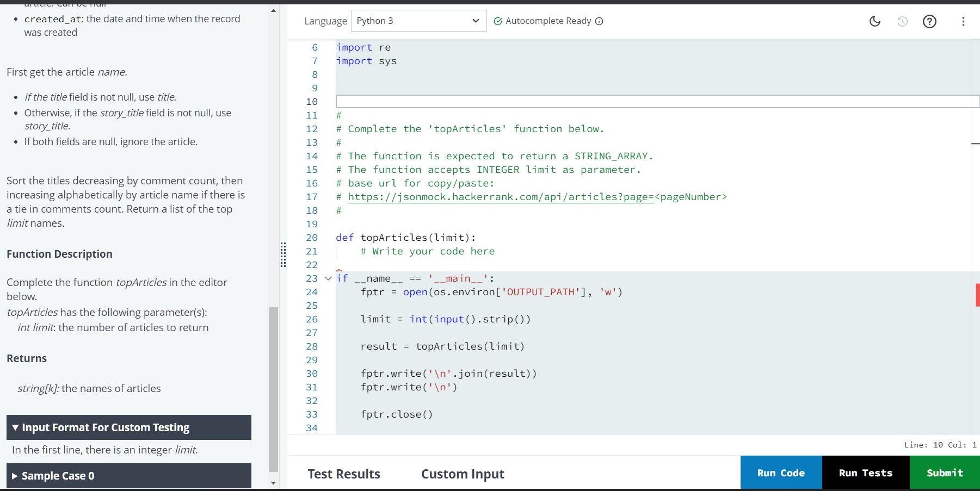Click line number 20 in the gutter
Viewport: 980px width, 491px height.
[x=311, y=238]
